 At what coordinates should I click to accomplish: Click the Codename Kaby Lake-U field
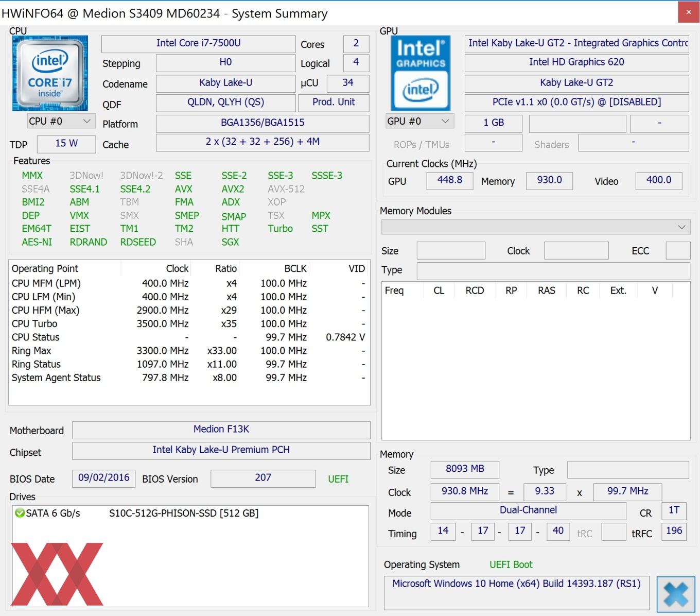pos(225,83)
